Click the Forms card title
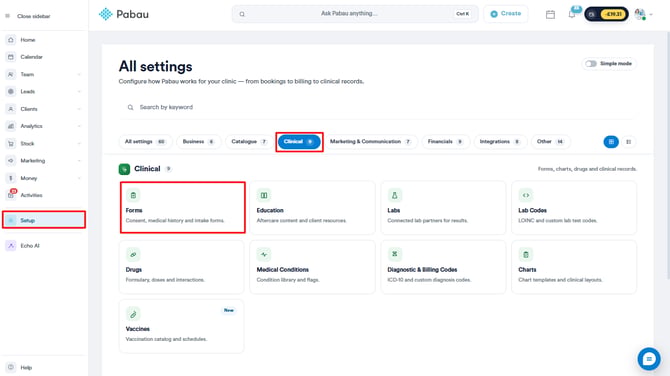Viewport: 670px width, 376px height. point(134,210)
